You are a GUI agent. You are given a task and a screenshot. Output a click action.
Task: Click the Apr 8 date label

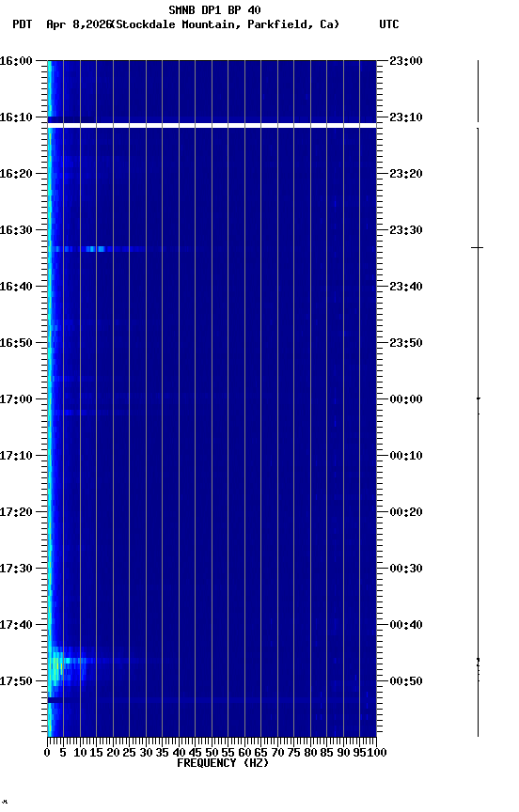tap(79, 24)
